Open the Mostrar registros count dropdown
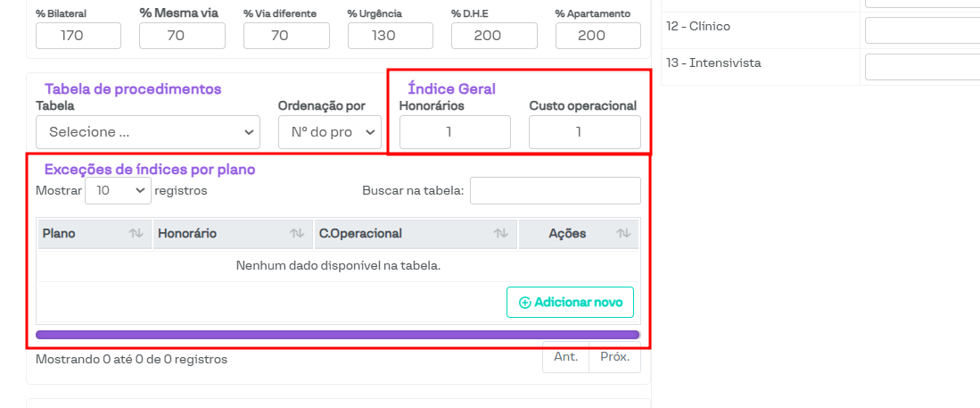This screenshot has width=980, height=408. point(118,190)
